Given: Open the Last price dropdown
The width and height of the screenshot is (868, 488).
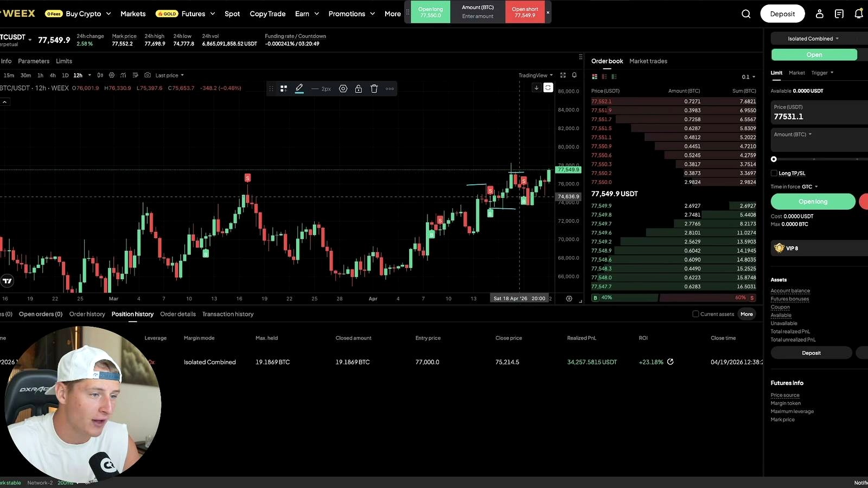Looking at the screenshot, I should click(170, 75).
